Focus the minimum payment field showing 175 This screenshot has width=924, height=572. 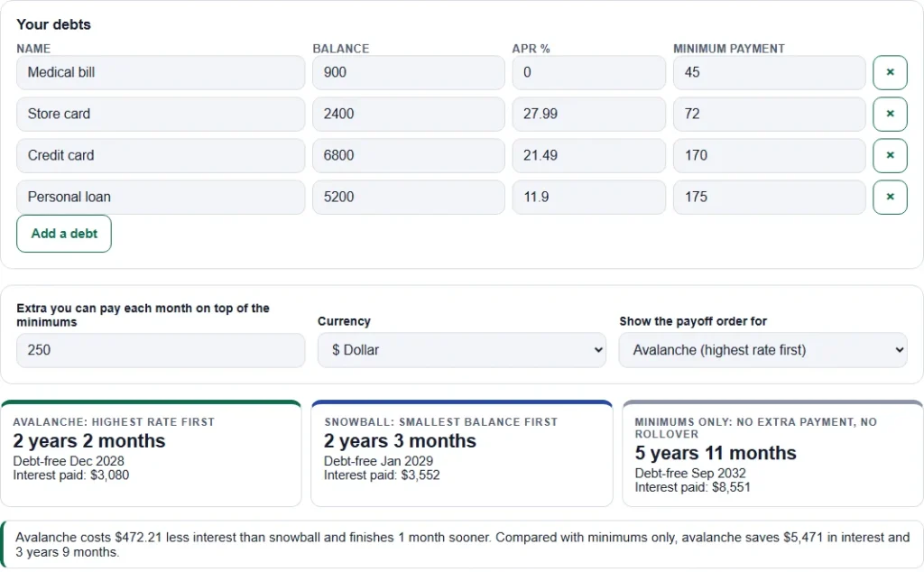[x=769, y=197]
